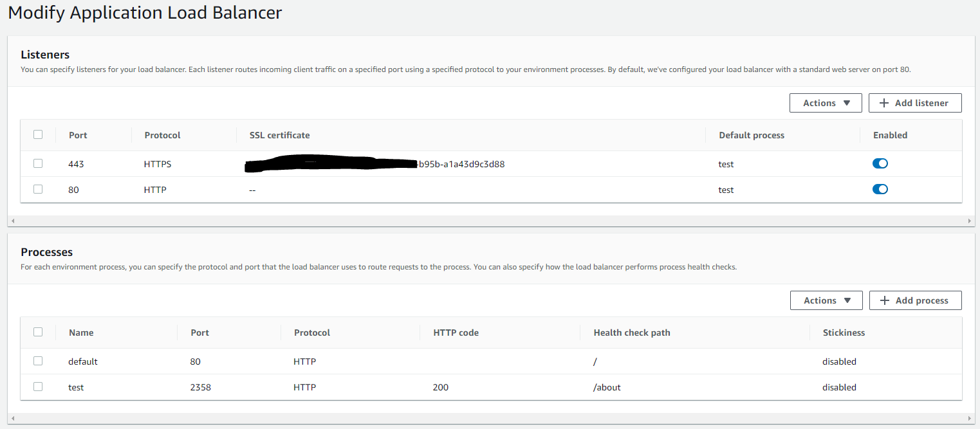The width and height of the screenshot is (980, 429).
Task: Select the checkbox for the 80 HTTP listener
Action: pos(38,189)
